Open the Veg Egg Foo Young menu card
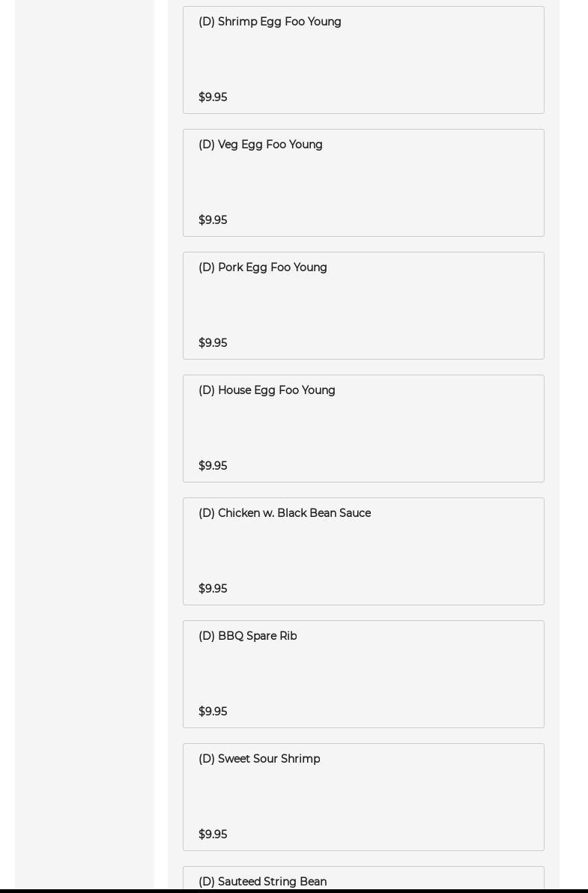Viewport: 588px width, 893px height. point(363,183)
